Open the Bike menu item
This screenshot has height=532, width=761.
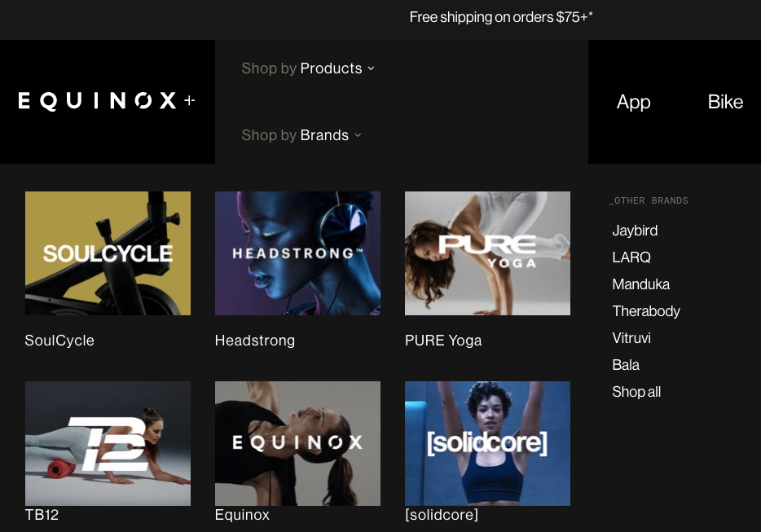tap(725, 102)
